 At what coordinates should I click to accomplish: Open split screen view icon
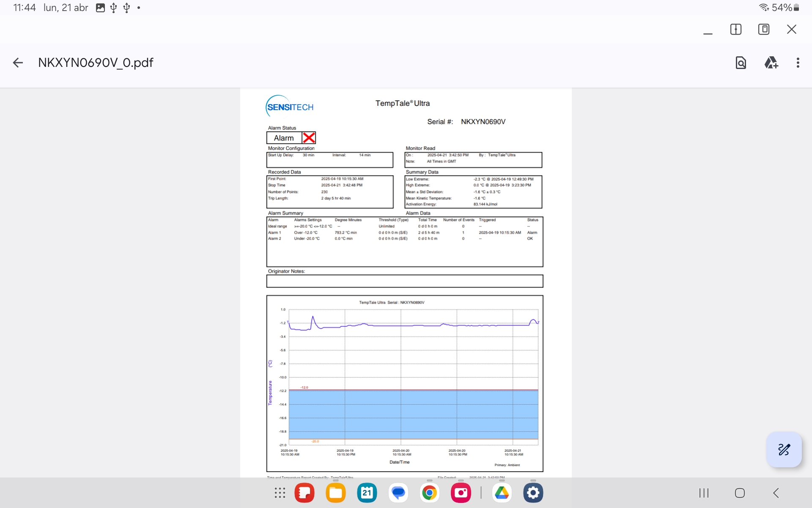tap(735, 29)
